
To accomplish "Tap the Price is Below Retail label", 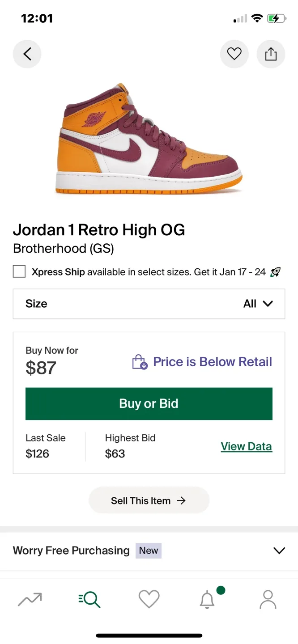I will click(x=213, y=362).
